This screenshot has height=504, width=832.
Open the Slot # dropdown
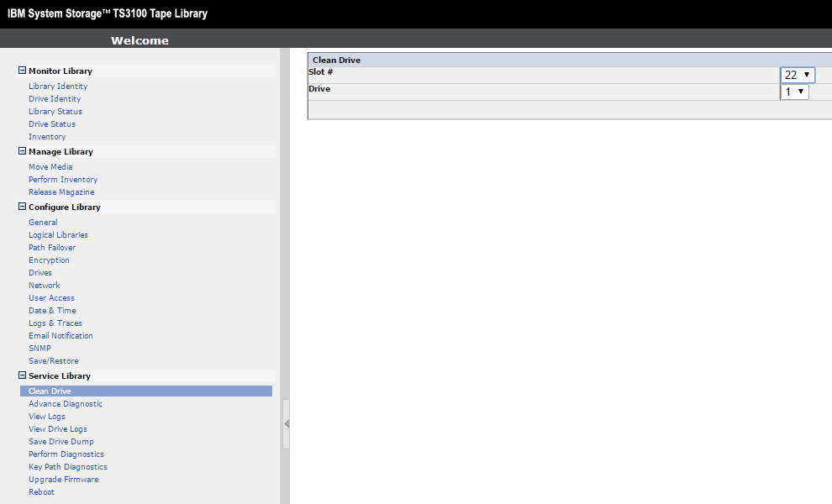[798, 75]
